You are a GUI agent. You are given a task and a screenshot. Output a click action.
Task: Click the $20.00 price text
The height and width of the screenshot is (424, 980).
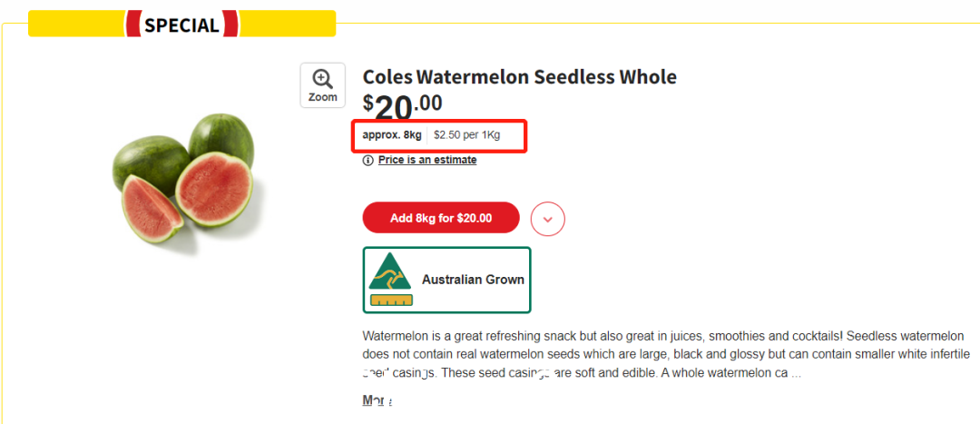click(x=403, y=106)
